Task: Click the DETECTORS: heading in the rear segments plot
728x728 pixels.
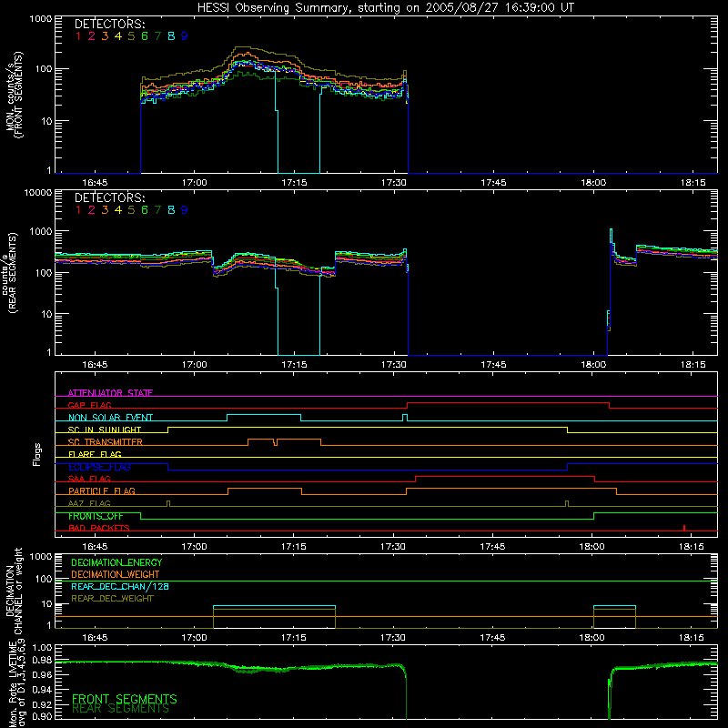Action: [x=109, y=197]
